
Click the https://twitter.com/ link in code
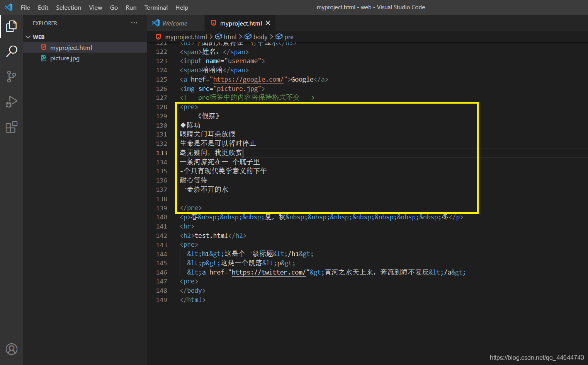tap(269, 272)
